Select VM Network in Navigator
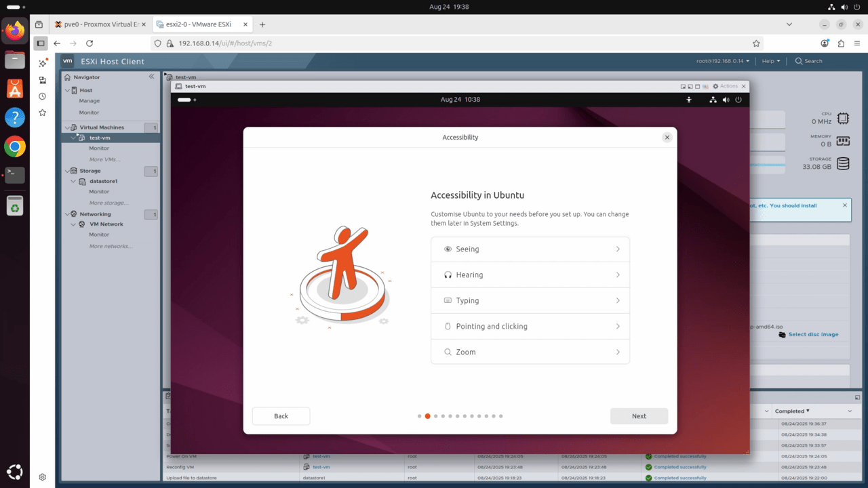This screenshot has height=488, width=868. coord(106,224)
